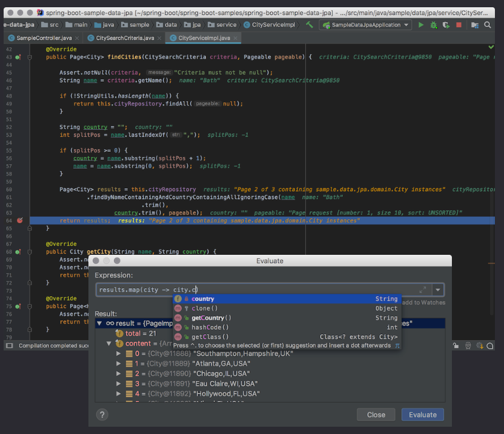Screen dimensions: 504x434
Task: Switch to CitySearchCriteria.java tab
Action: point(125,38)
